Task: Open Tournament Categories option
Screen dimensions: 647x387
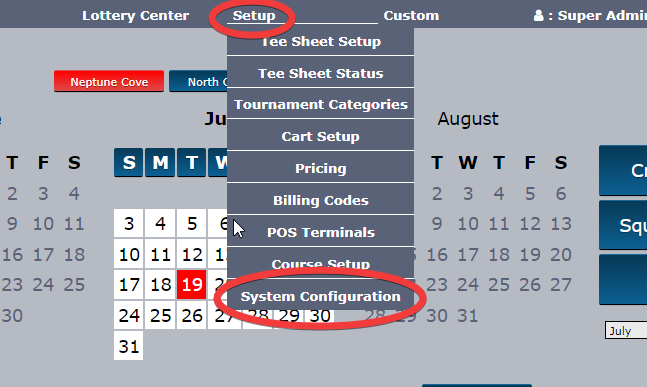Action: tap(321, 104)
